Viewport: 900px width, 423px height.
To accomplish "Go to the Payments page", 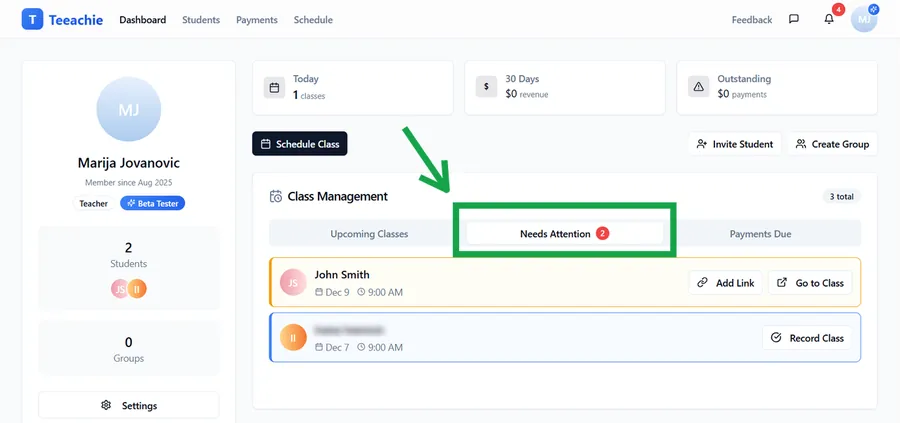I will 257,20.
